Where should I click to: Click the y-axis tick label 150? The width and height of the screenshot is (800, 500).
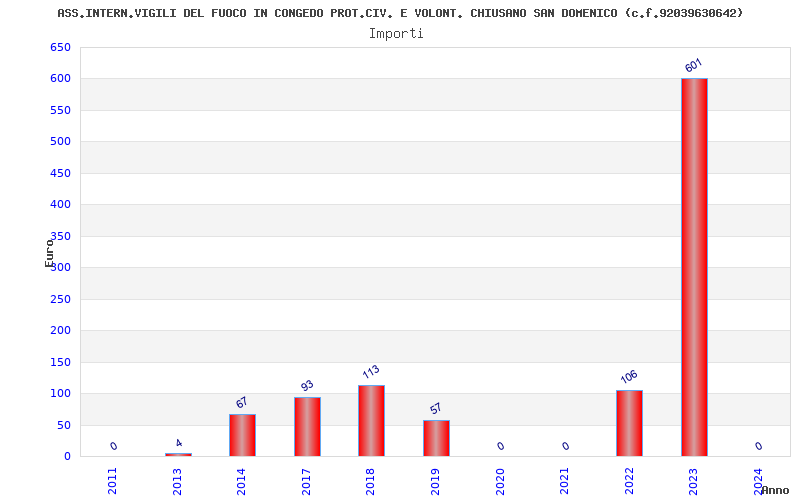[60, 362]
